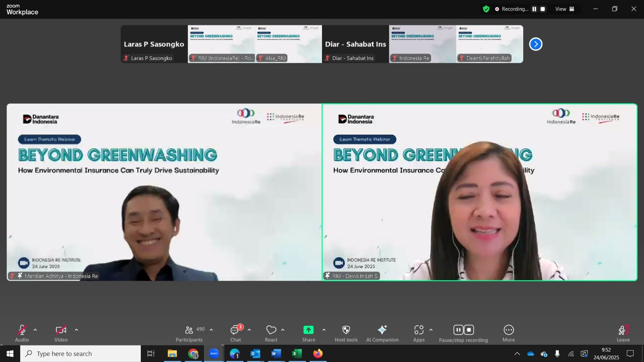The height and width of the screenshot is (362, 644).
Task: Show hidden system tray icons
Action: tap(517, 354)
